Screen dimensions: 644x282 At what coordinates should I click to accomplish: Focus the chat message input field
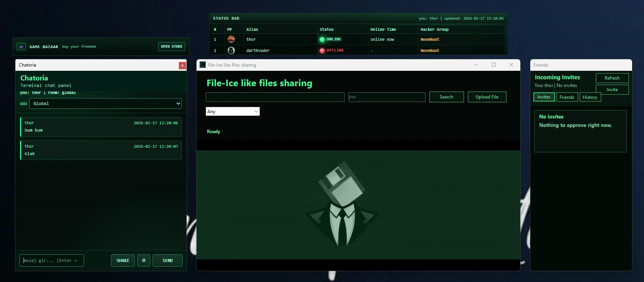(x=52, y=260)
